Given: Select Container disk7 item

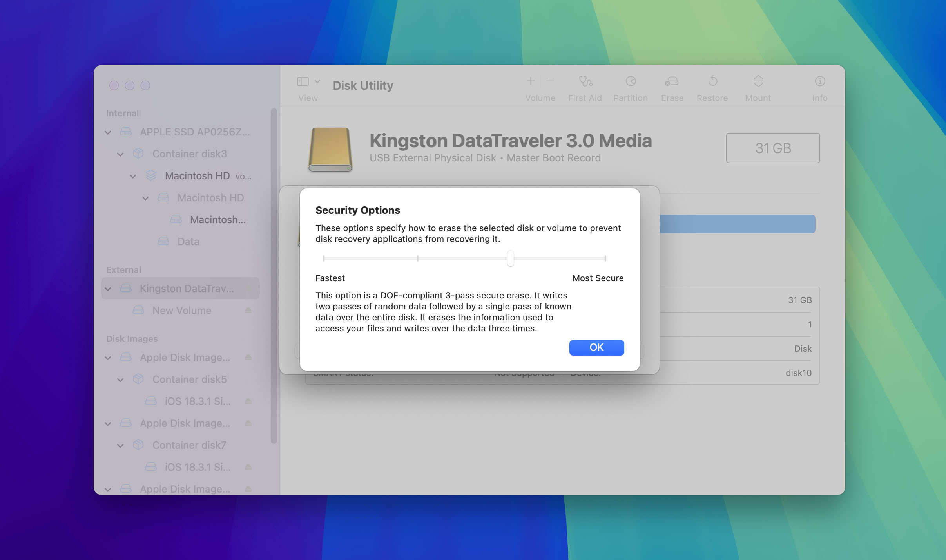Looking at the screenshot, I should [180, 445].
